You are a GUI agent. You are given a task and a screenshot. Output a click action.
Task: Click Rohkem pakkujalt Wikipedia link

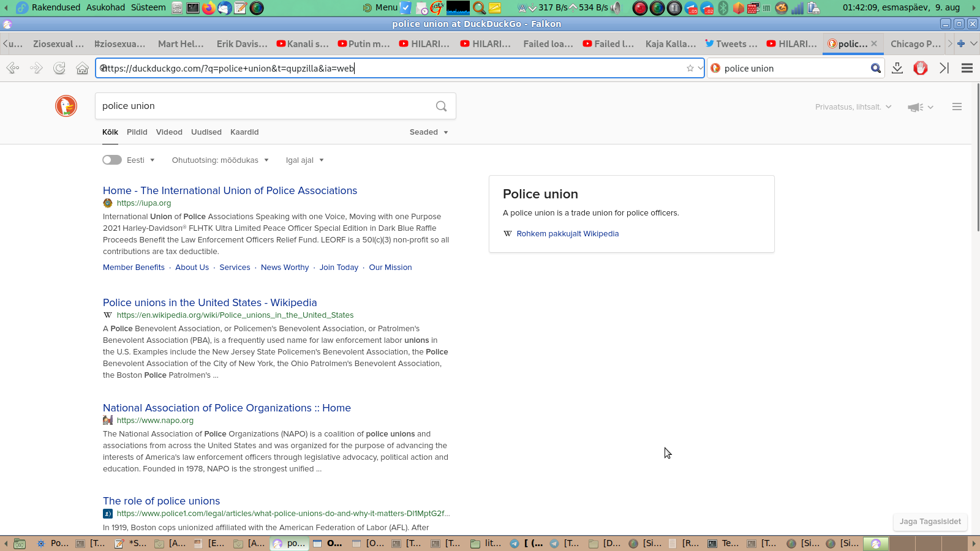tap(567, 234)
